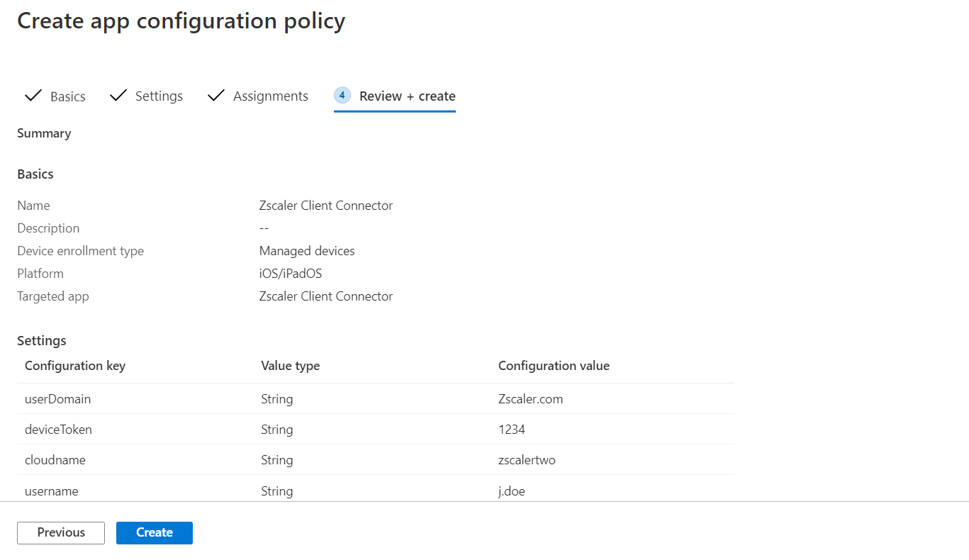Viewport: 969px width, 560px height.
Task: Click the checkmark icon beside Basics
Action: click(x=33, y=96)
